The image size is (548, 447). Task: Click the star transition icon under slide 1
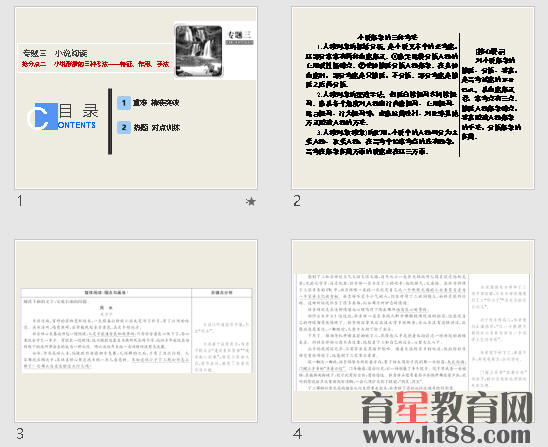point(251,201)
